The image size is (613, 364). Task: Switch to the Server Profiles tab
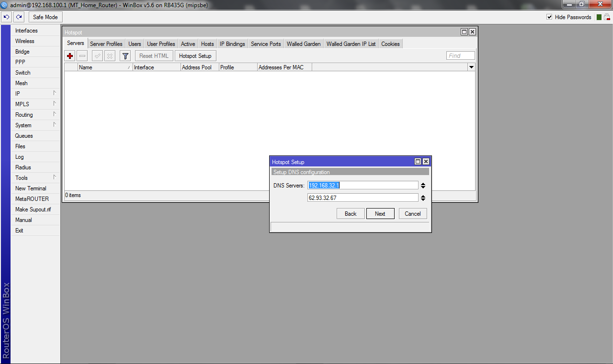[106, 44]
